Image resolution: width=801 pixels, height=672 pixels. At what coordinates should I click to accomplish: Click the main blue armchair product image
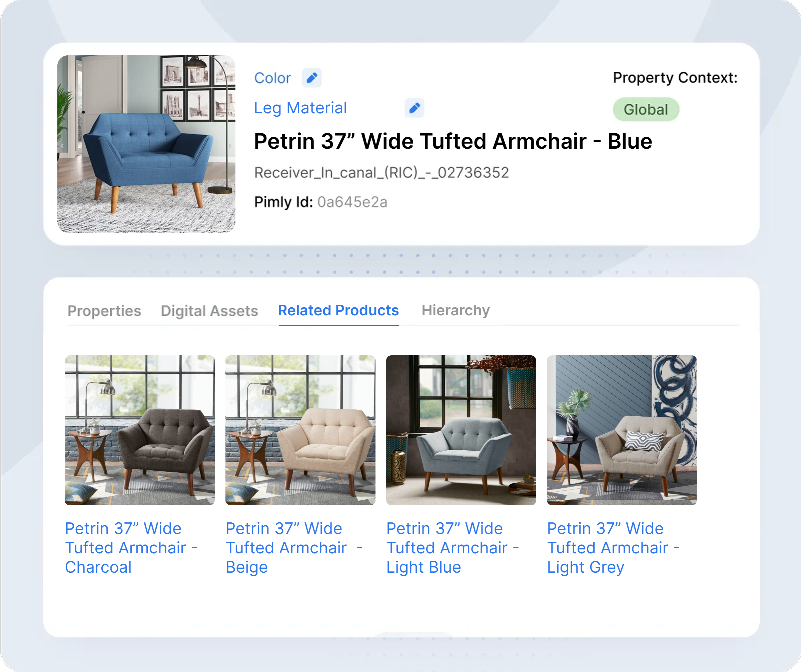(146, 144)
